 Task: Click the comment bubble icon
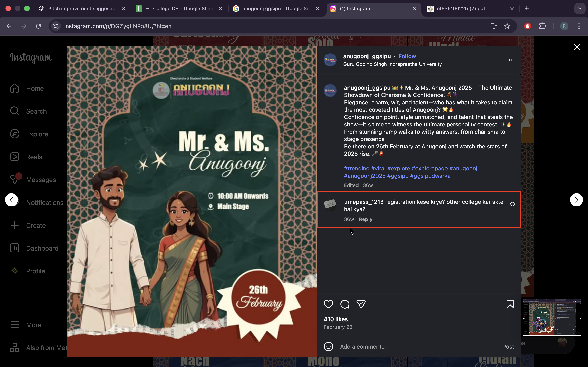point(345,304)
